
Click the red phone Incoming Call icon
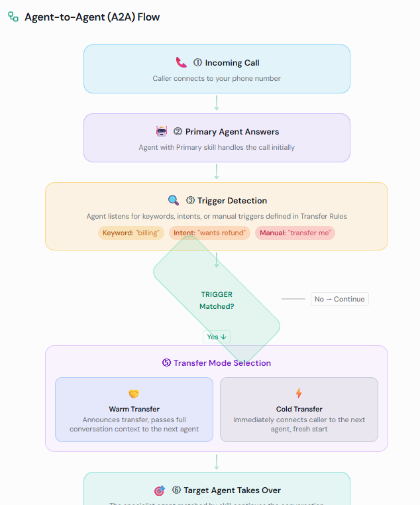tap(182, 62)
